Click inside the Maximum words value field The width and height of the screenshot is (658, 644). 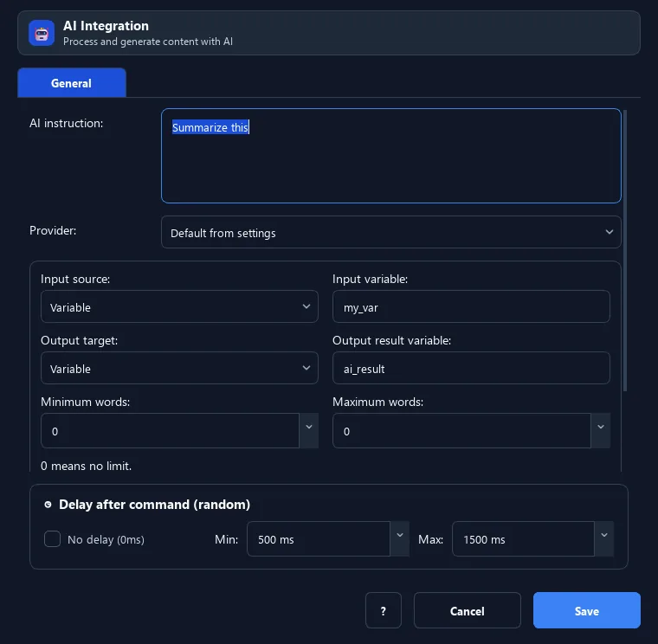coord(461,431)
